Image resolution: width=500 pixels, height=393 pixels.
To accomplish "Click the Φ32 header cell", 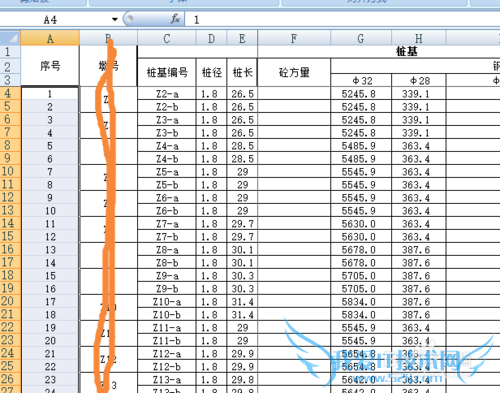I will 361,80.
